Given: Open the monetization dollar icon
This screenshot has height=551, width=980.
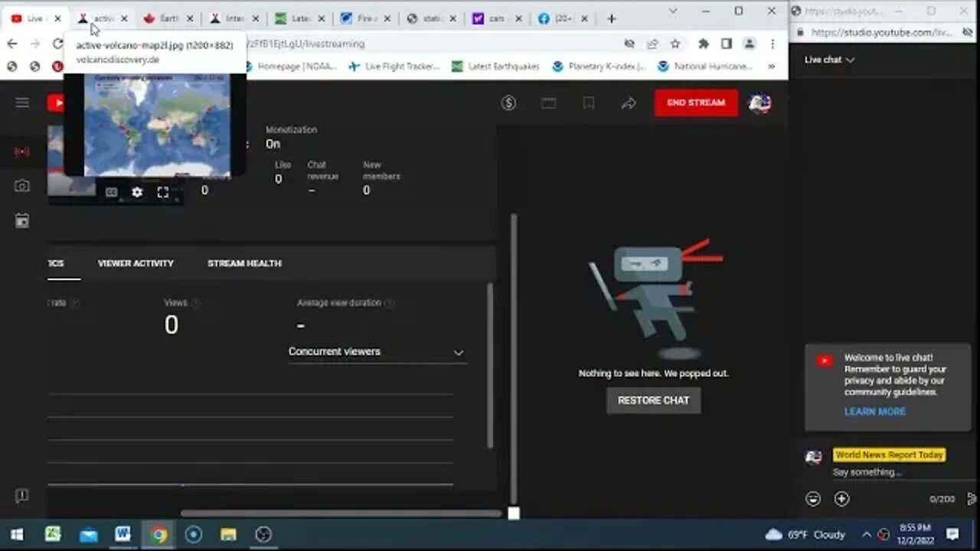Looking at the screenshot, I should 508,103.
